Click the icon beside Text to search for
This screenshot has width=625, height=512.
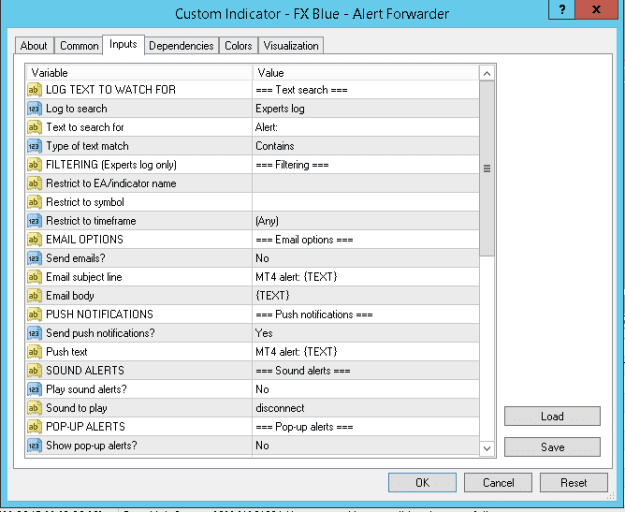point(34,127)
